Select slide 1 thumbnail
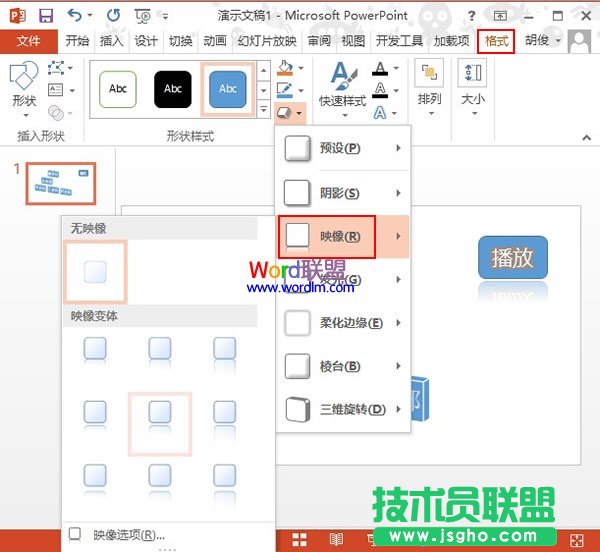The height and width of the screenshot is (552, 600). coord(61,184)
